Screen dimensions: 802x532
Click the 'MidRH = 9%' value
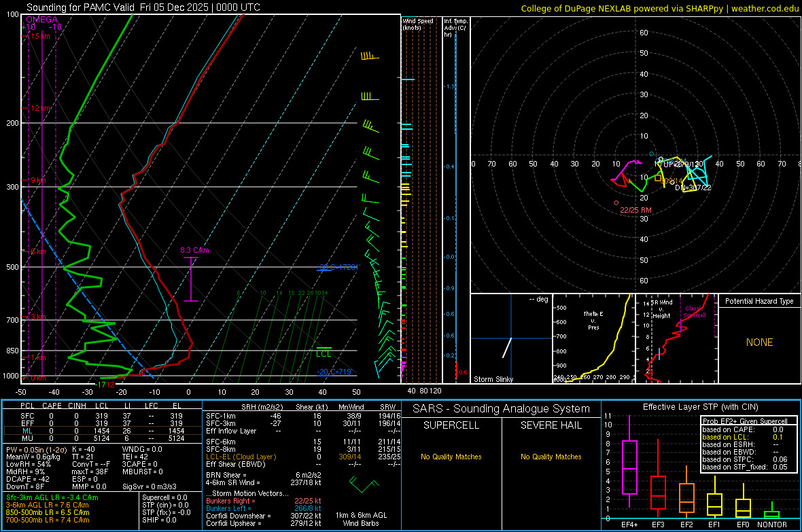[26, 472]
